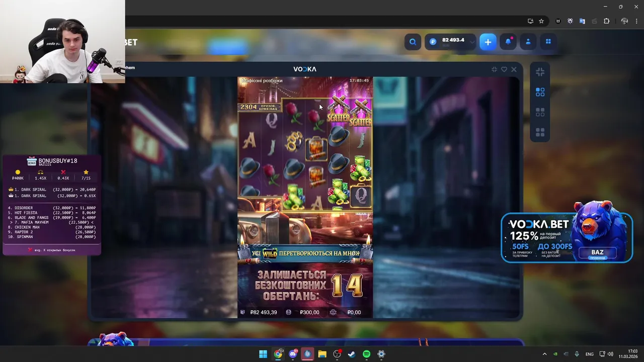
Task: Open Spotify from taskbar
Action: click(x=366, y=354)
